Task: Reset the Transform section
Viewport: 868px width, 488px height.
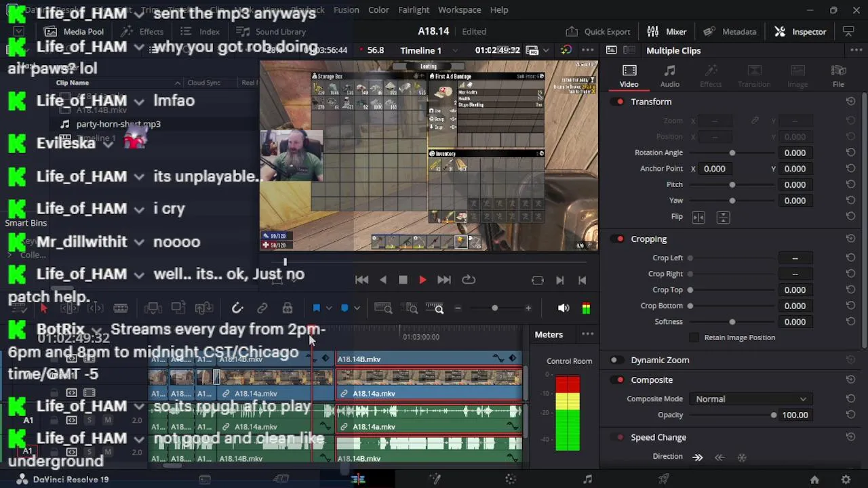Action: point(850,102)
